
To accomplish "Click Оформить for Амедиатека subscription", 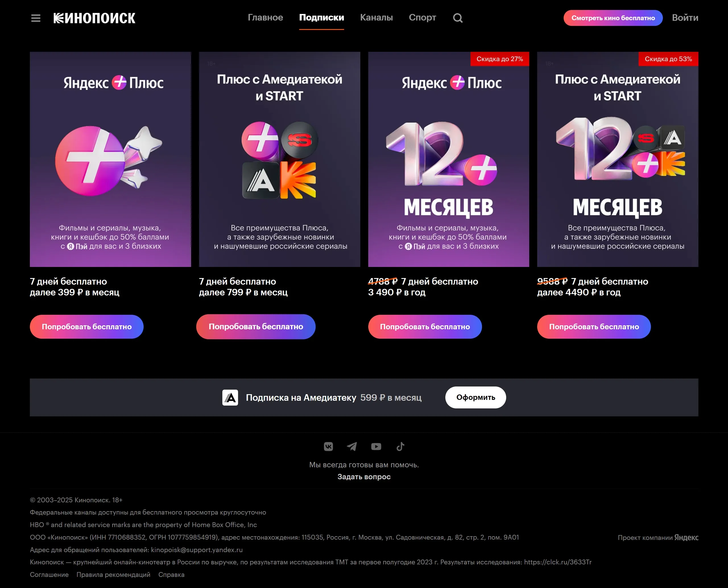I will (475, 397).
